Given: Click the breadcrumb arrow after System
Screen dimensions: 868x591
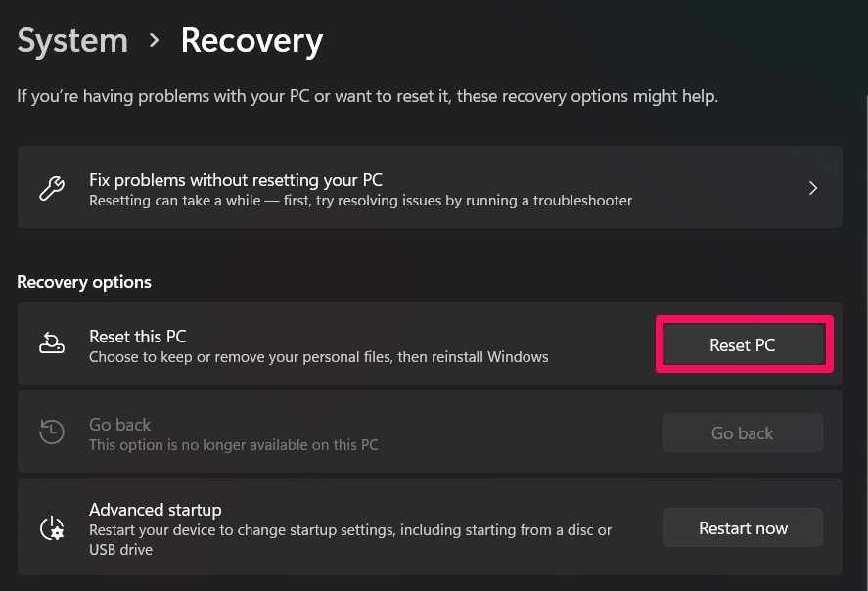Looking at the screenshot, I should (x=154, y=41).
